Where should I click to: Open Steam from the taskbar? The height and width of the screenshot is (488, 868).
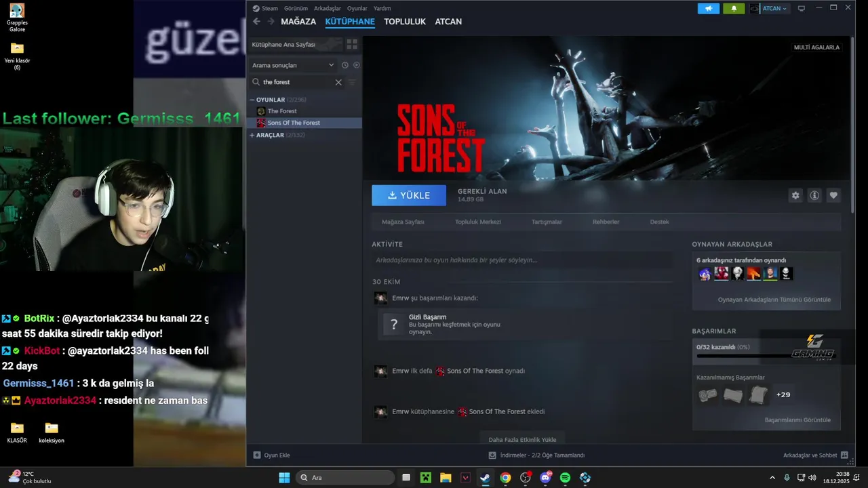click(486, 478)
